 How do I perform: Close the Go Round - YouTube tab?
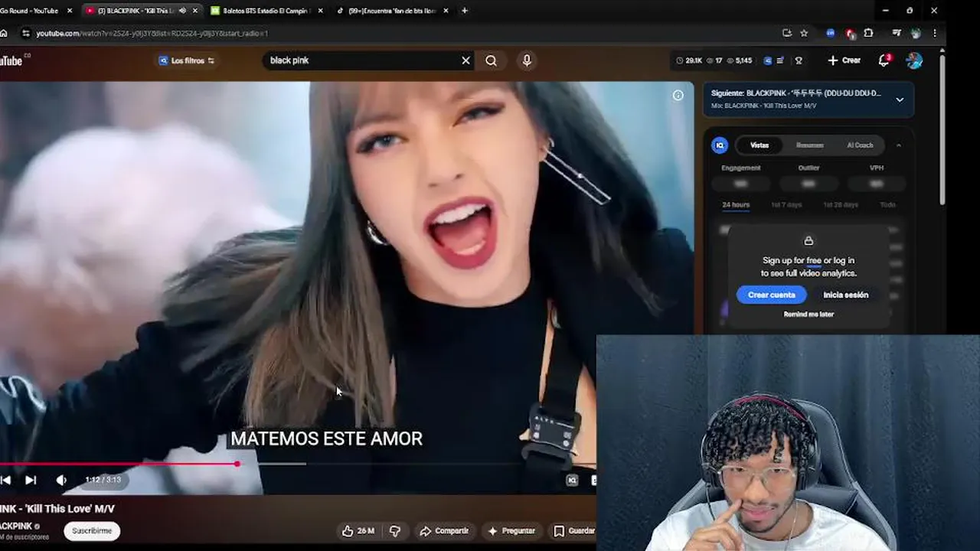(70, 11)
